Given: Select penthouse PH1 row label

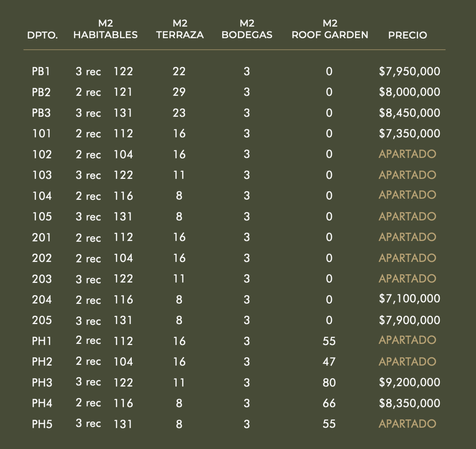Looking at the screenshot, I should pyautogui.click(x=42, y=341).
